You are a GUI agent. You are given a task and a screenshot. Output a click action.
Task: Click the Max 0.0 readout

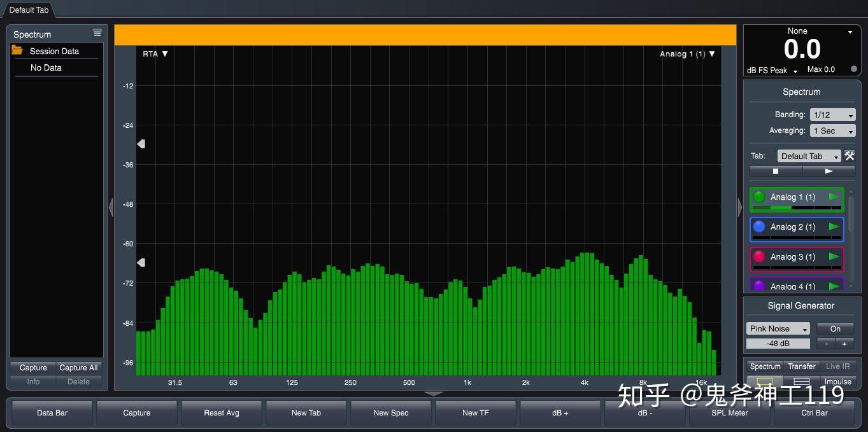821,69
